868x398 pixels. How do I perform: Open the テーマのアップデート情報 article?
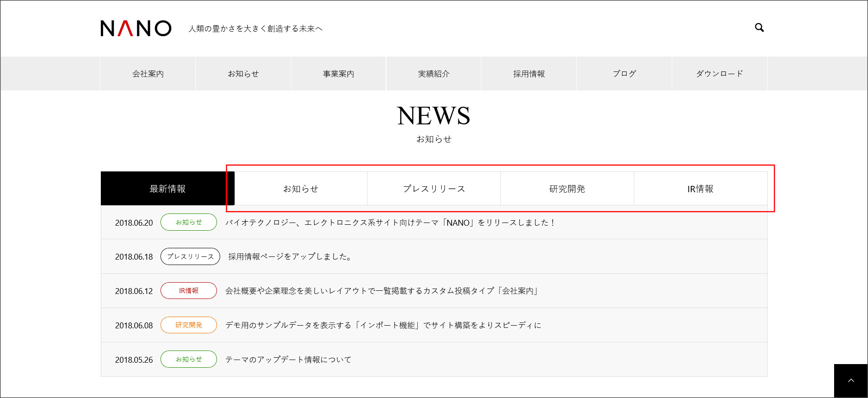(x=288, y=360)
